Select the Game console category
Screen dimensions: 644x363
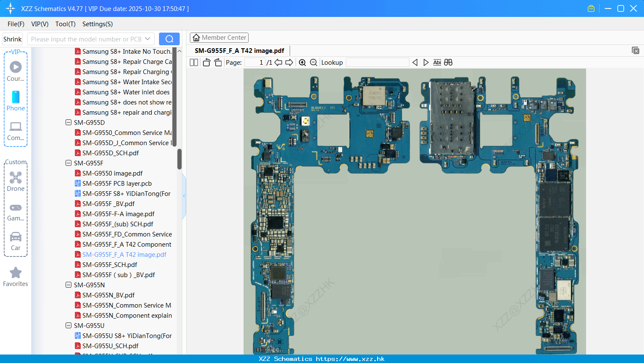(16, 212)
